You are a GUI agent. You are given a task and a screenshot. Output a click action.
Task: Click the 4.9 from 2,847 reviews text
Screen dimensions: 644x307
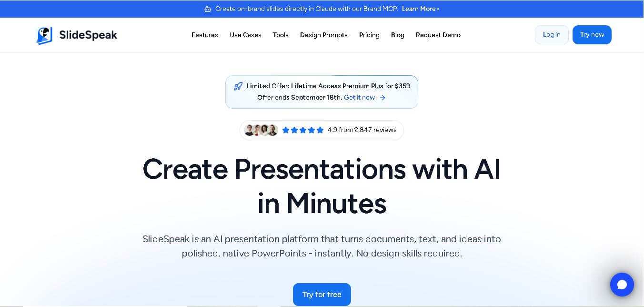click(x=362, y=130)
